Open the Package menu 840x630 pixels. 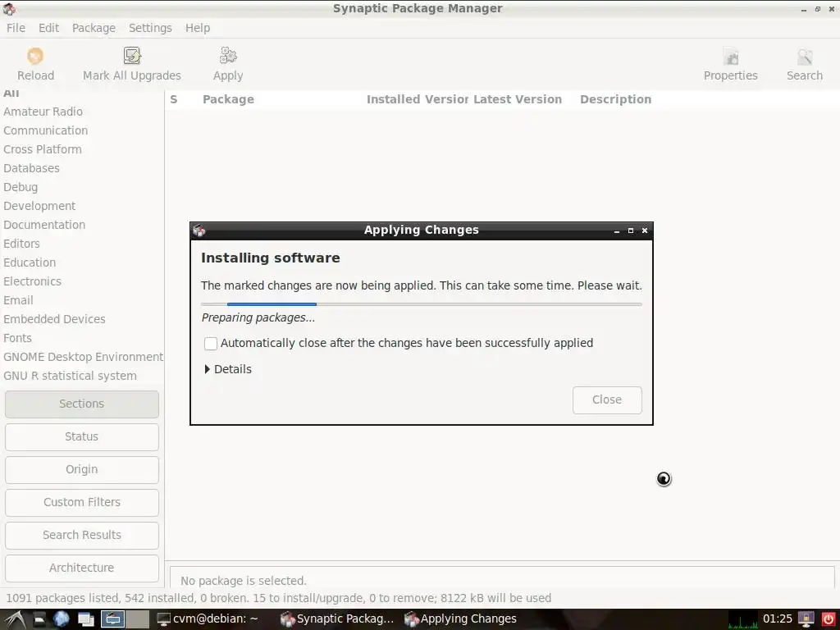[x=94, y=28]
